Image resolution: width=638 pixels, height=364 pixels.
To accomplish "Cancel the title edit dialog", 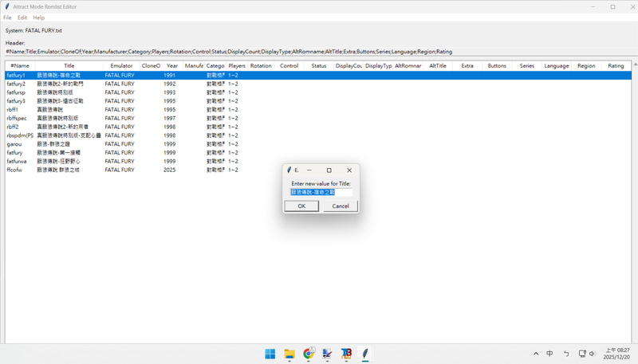I will click(341, 206).
